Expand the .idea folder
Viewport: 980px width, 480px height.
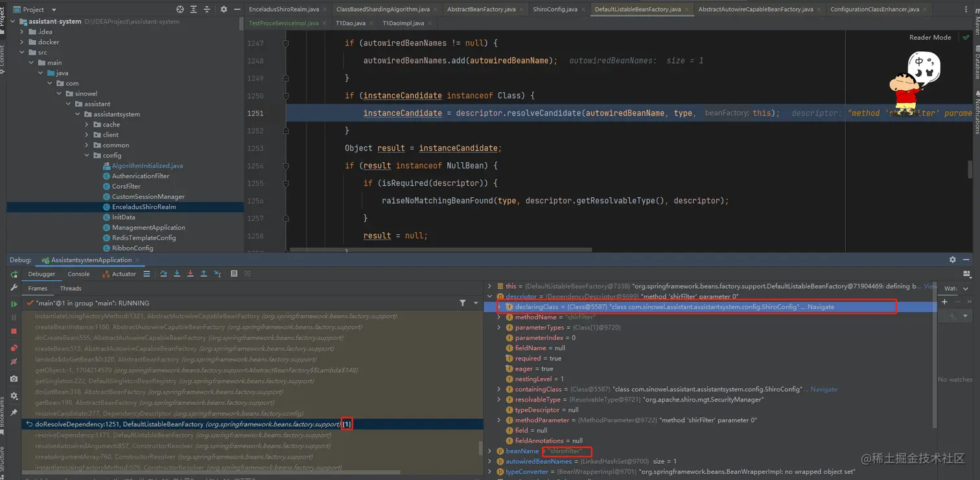(22, 32)
